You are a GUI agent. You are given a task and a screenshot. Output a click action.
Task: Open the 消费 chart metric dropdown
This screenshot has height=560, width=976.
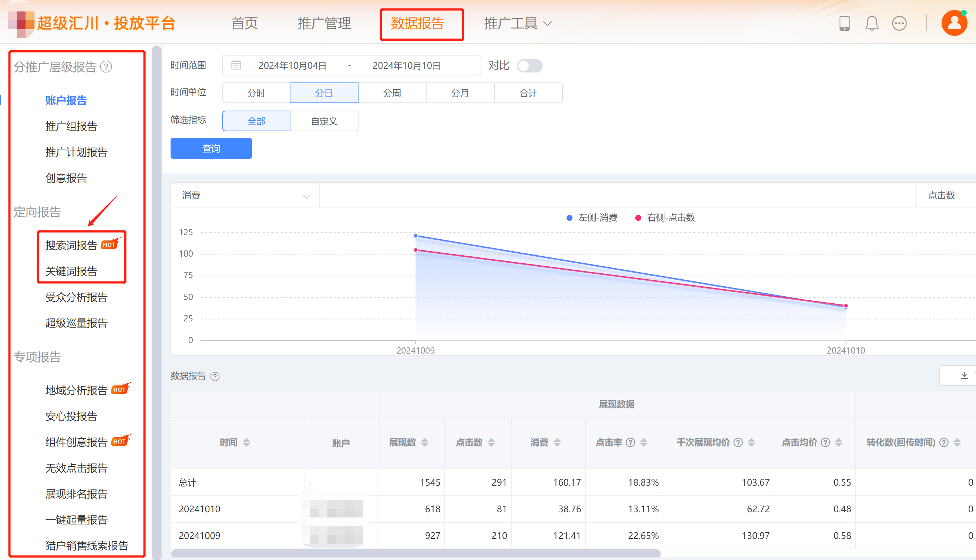245,195
